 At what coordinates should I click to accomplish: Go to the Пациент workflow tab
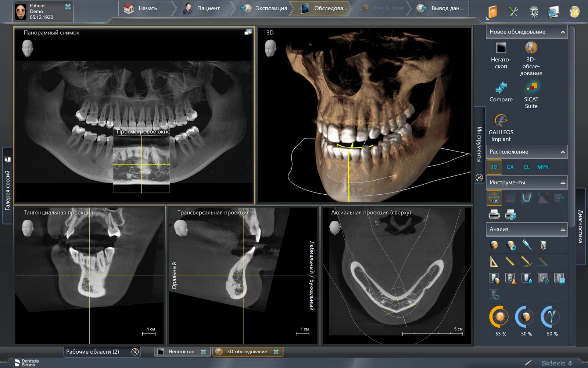click(x=202, y=8)
